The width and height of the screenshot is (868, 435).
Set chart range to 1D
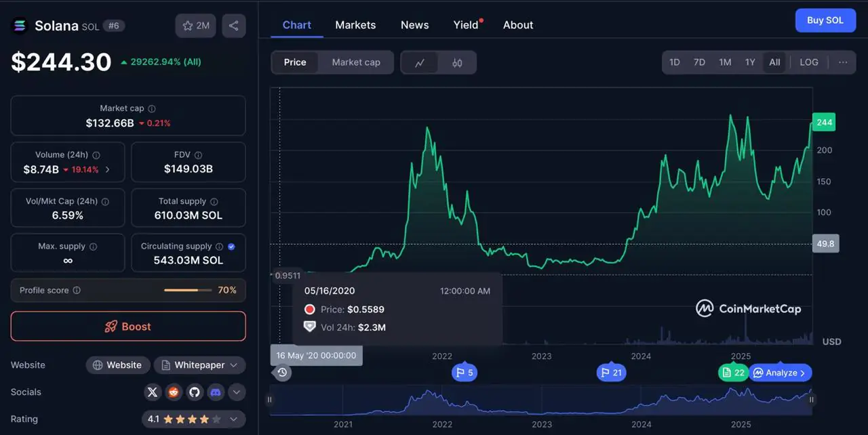point(675,62)
